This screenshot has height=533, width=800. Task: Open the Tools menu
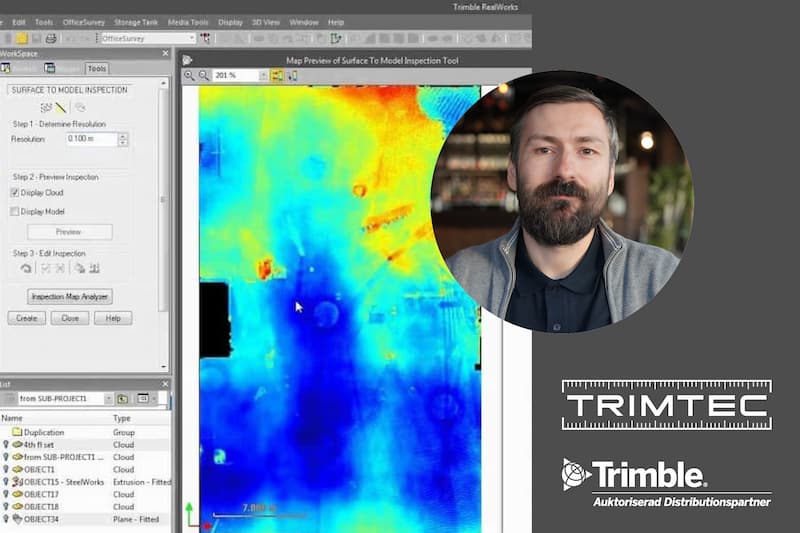point(44,22)
